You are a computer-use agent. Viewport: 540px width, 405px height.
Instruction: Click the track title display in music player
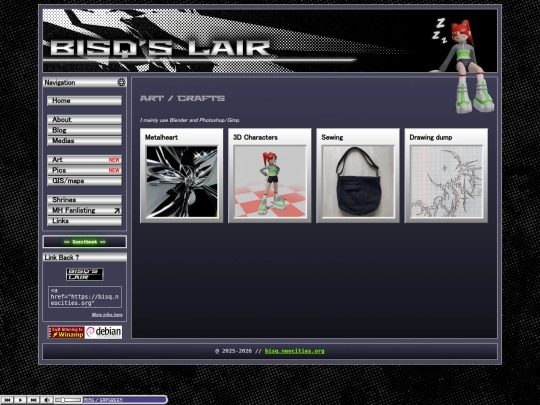coord(124,400)
